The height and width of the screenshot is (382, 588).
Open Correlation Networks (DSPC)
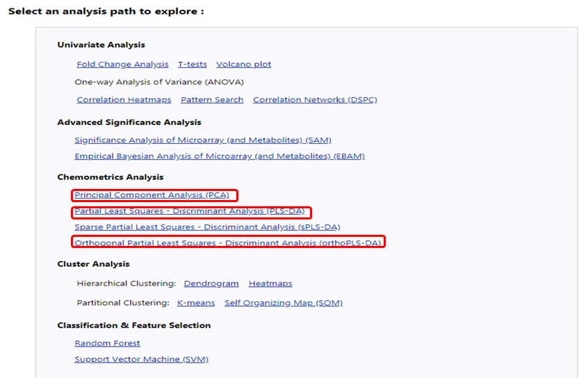click(315, 100)
